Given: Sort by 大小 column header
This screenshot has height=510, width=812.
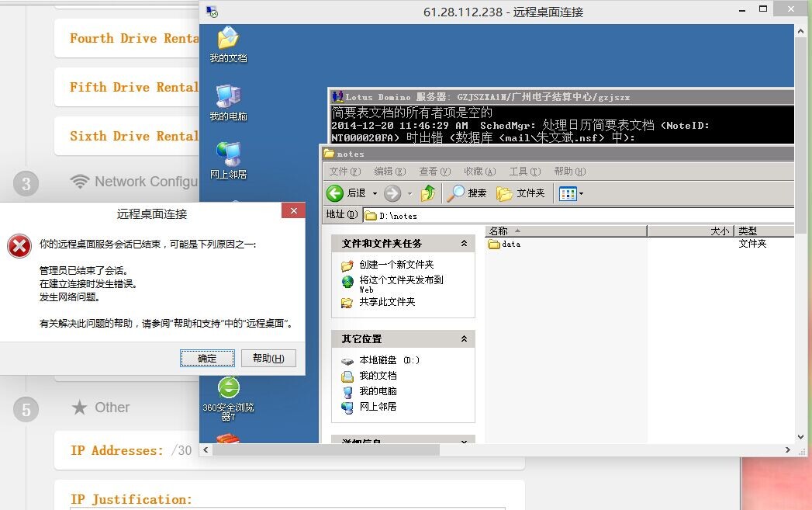Looking at the screenshot, I should tap(690, 231).
